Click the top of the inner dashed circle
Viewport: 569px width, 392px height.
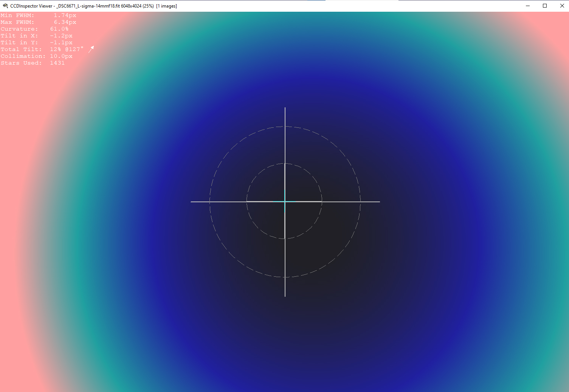click(285, 164)
